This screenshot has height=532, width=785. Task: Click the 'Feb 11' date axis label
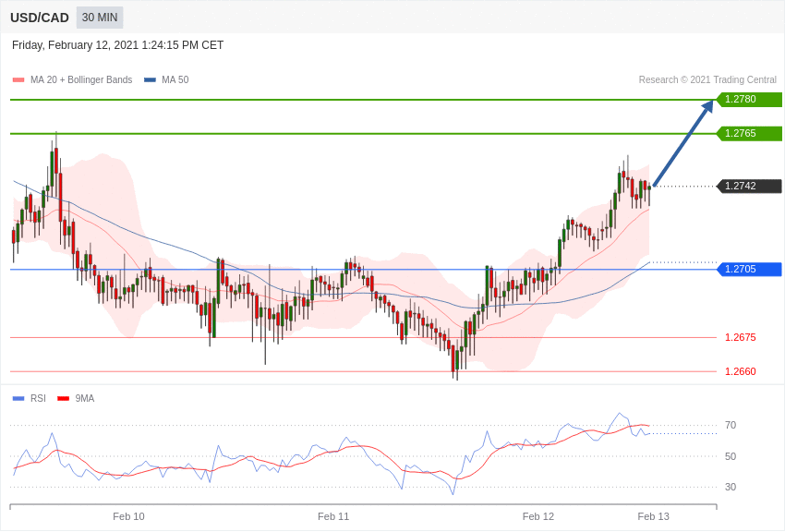tap(333, 516)
